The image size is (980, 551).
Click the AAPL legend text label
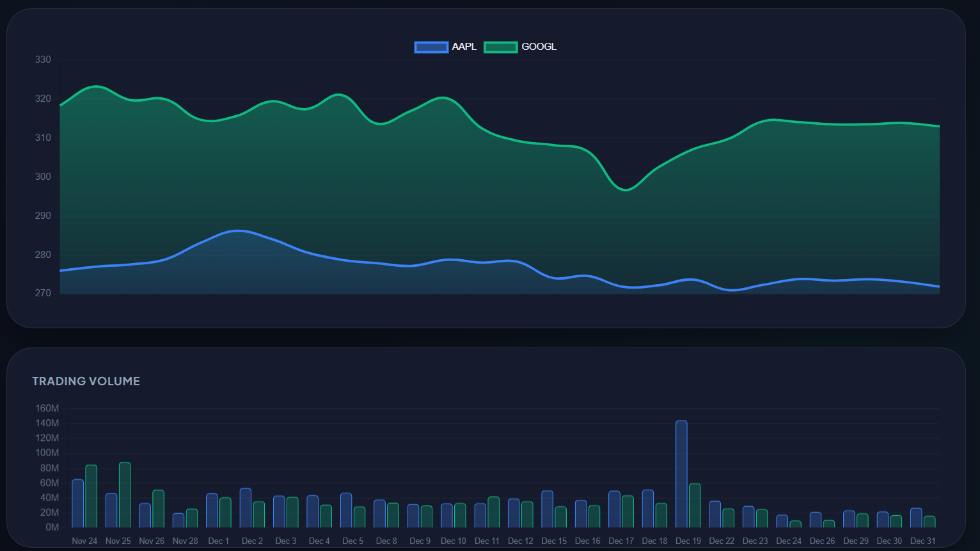464,47
